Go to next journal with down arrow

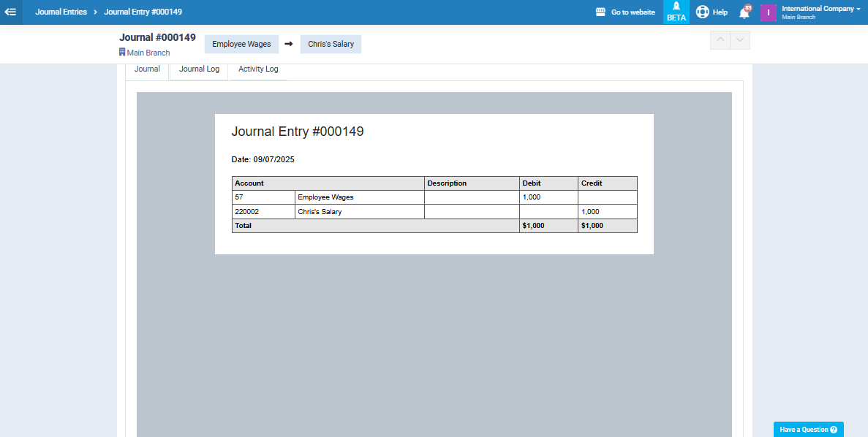click(x=740, y=41)
